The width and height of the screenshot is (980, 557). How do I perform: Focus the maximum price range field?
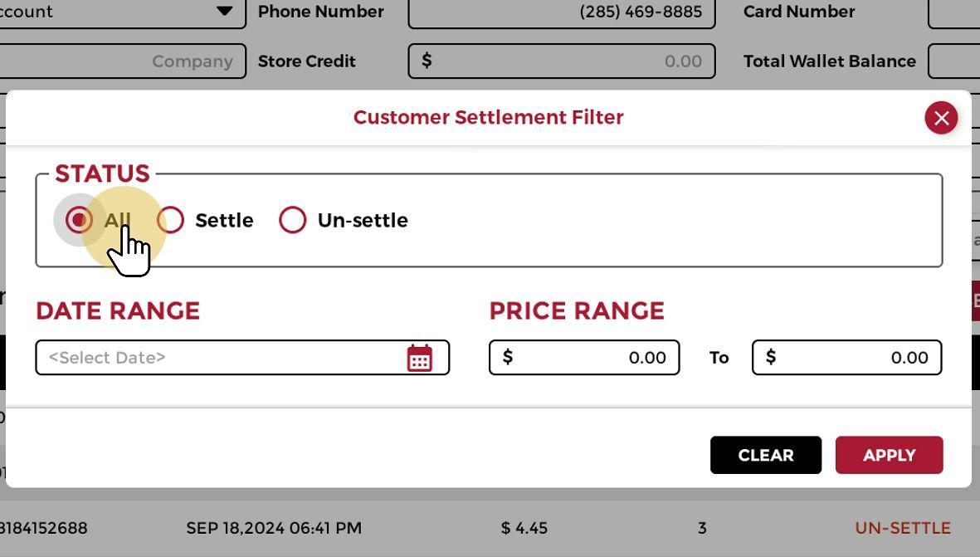coord(846,358)
